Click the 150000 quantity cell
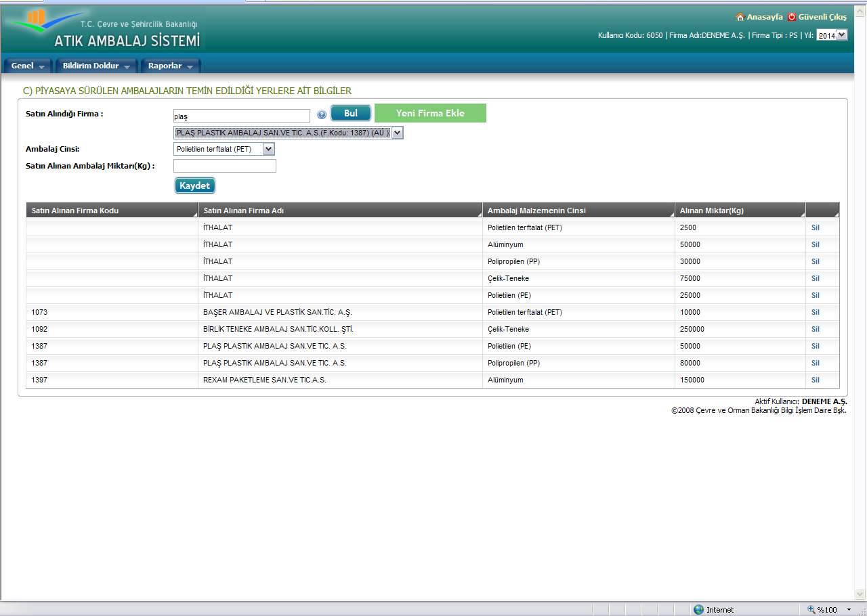Screen dimensions: 867x616 point(740,380)
